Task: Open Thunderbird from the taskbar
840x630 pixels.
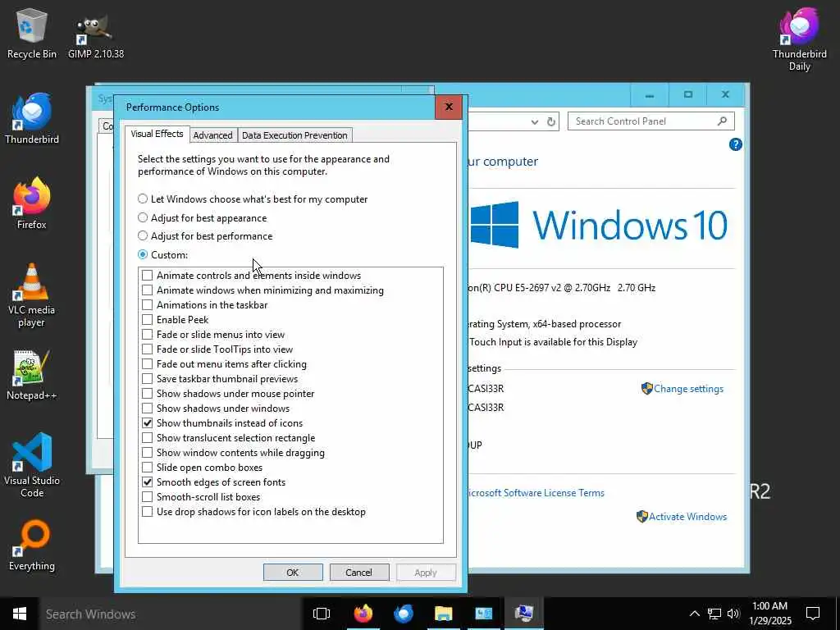Action: [x=404, y=614]
